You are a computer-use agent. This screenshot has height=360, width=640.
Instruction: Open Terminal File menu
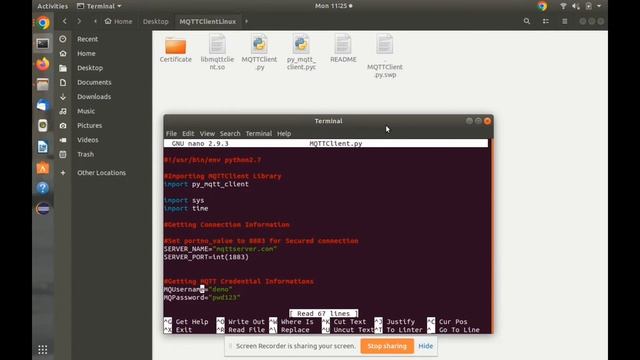tap(171, 133)
